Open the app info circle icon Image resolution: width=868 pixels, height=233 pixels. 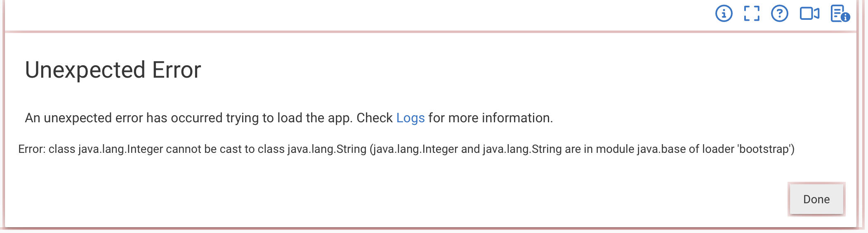(724, 14)
